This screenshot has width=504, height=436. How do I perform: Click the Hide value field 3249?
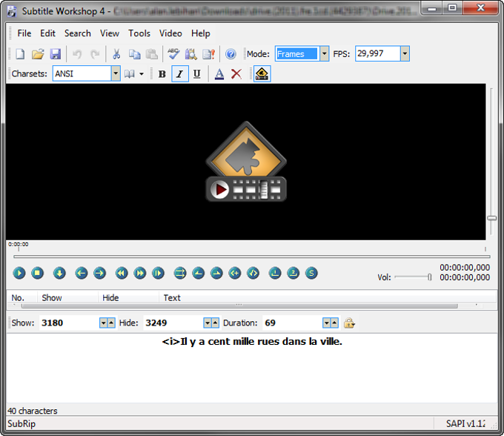173,323
